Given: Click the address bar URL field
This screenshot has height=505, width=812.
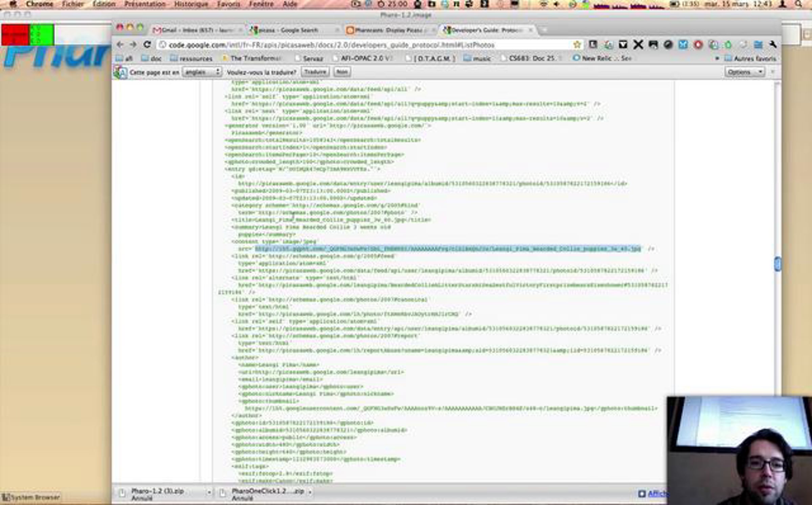Looking at the screenshot, I should pyautogui.click(x=365, y=45).
